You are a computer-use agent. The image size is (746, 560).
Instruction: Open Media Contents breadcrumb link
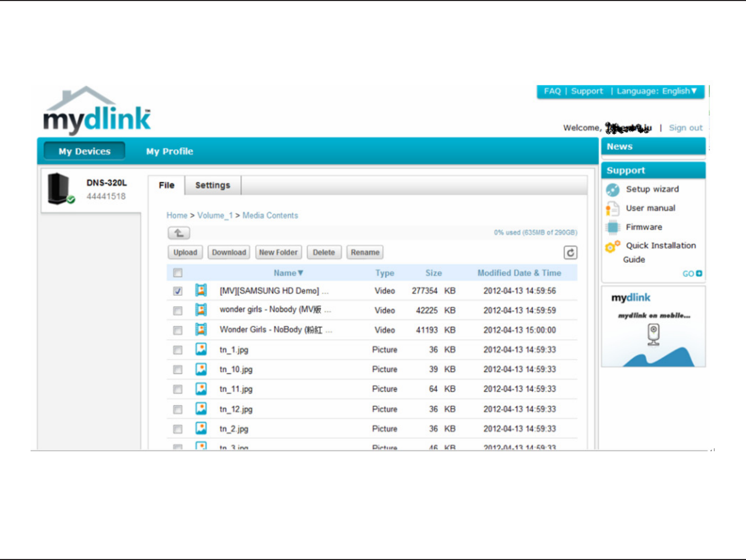[x=270, y=216]
